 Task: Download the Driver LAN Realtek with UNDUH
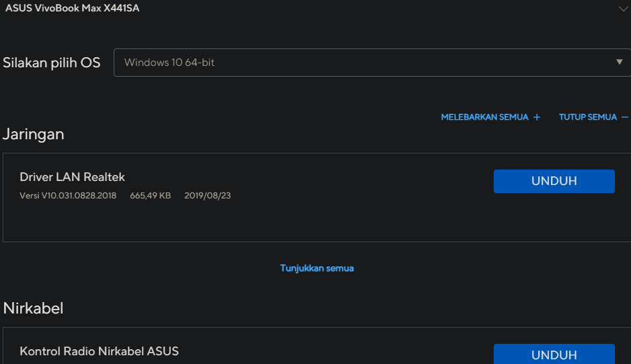click(x=554, y=181)
